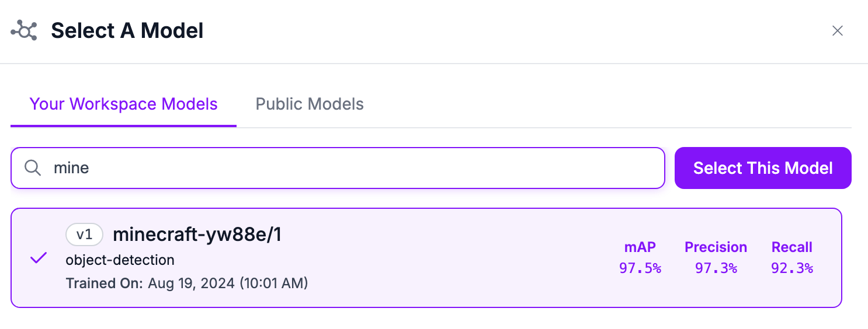This screenshot has width=868, height=329.
Task: Close the Select A Model dialog
Action: coord(838,31)
